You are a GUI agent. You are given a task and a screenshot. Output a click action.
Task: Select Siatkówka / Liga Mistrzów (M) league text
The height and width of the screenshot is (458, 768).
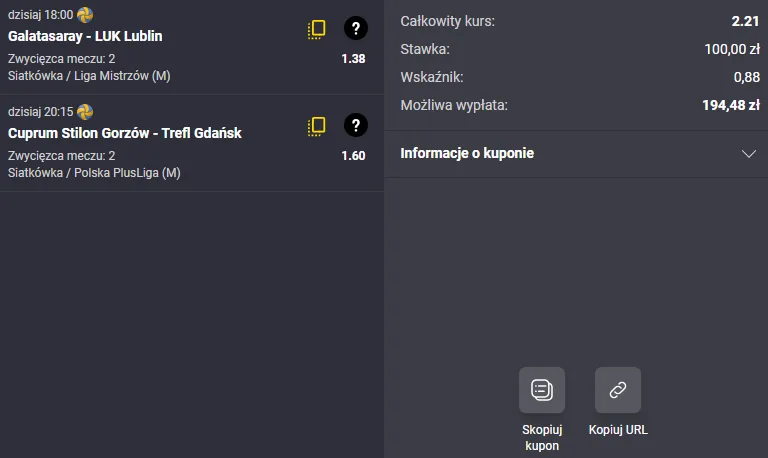[x=89, y=75]
